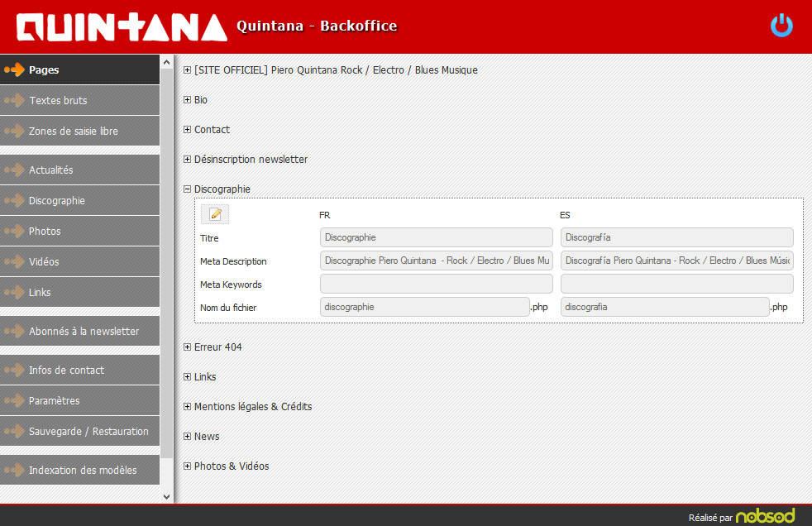Expand the Photos & Vidéos entry
This screenshot has height=526, width=812.
188,466
